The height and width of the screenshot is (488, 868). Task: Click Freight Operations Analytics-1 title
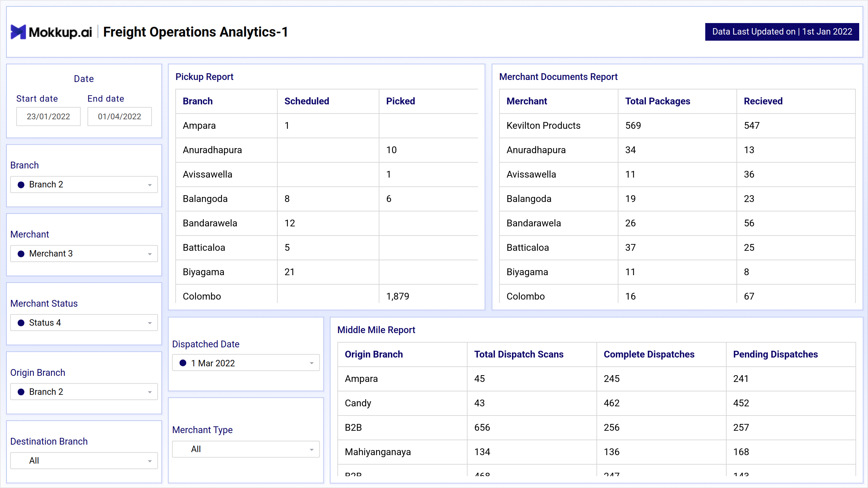196,32
